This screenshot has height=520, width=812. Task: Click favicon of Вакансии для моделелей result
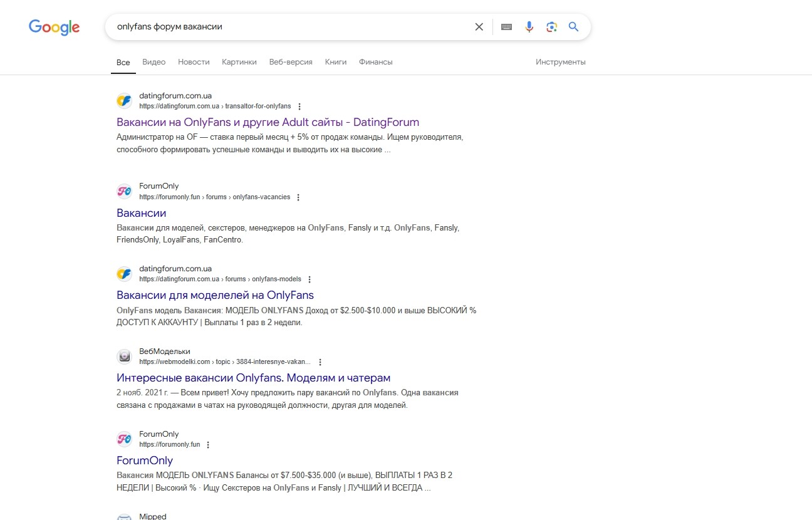[x=124, y=274]
